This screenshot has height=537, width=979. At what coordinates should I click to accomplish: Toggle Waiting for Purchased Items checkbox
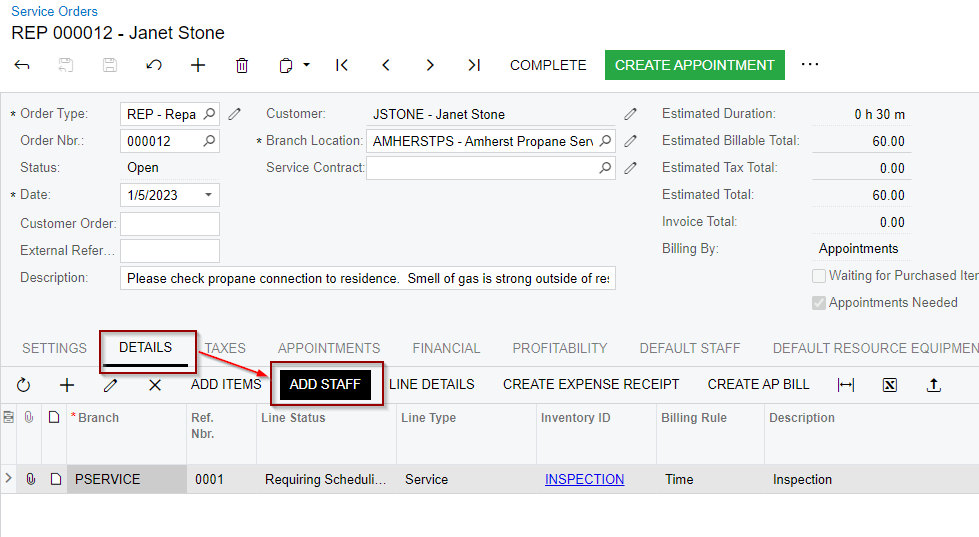819,276
